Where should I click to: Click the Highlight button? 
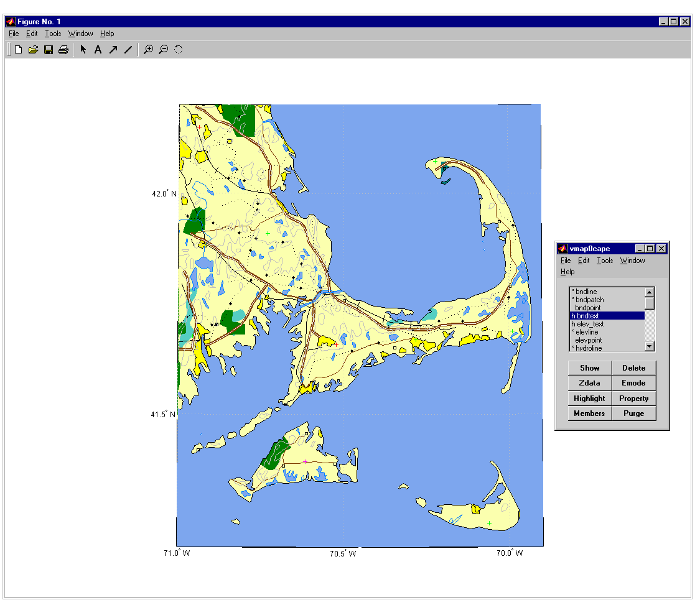coord(589,399)
